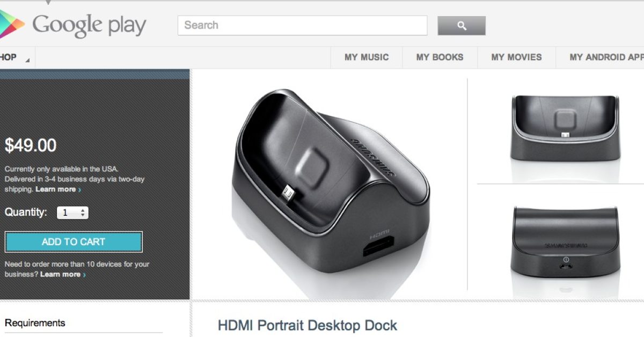Click the arrow icon beside shipping Learn more
644x337 pixels.
pos(80,189)
